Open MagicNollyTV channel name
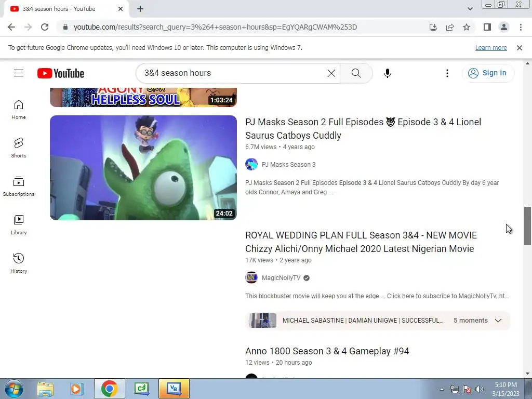 [281, 278]
